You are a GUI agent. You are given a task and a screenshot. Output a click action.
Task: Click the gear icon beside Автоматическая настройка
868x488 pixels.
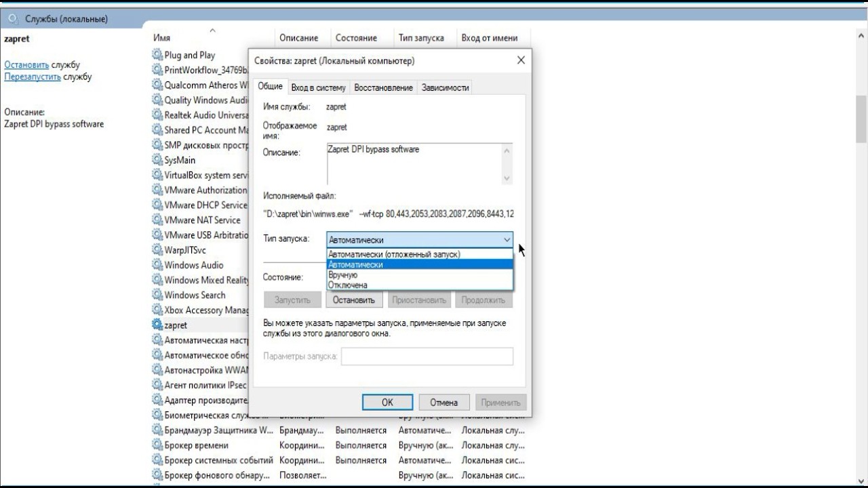click(157, 340)
